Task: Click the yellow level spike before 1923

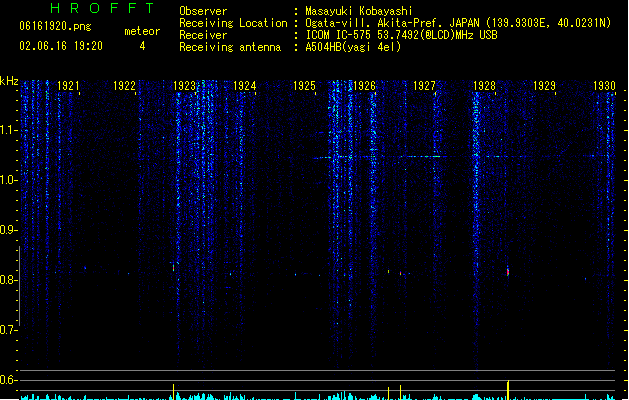Action: tap(174, 392)
